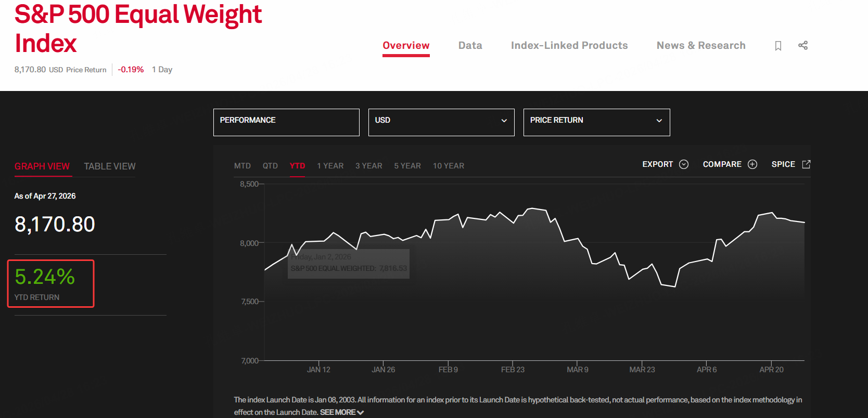Click the 'As of Apr 27, 2026' date

click(x=45, y=196)
